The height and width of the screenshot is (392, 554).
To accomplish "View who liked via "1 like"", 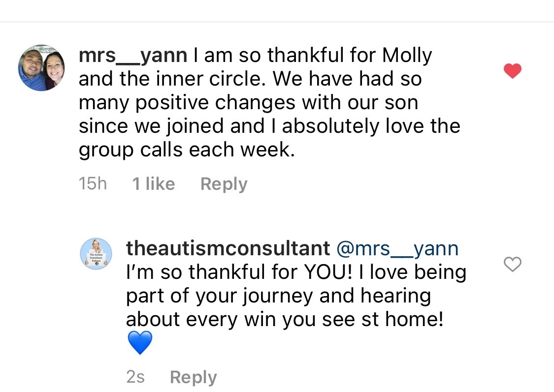I will (153, 184).
